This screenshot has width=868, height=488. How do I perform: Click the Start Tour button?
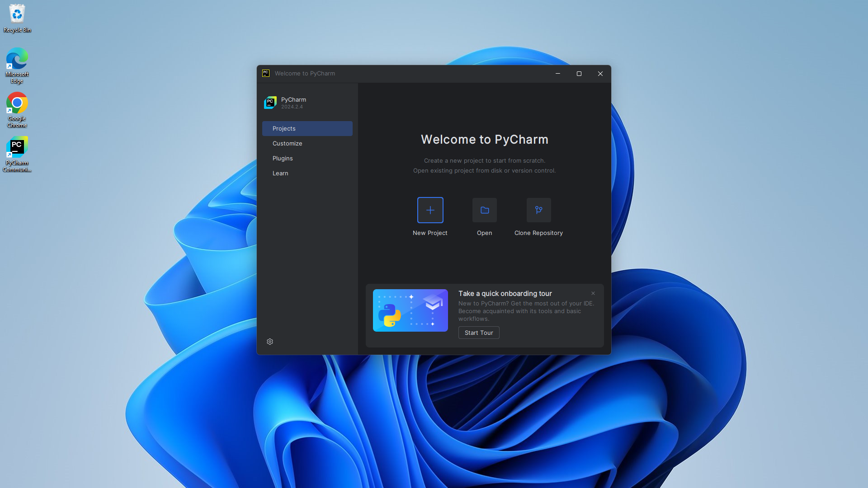[x=479, y=333]
